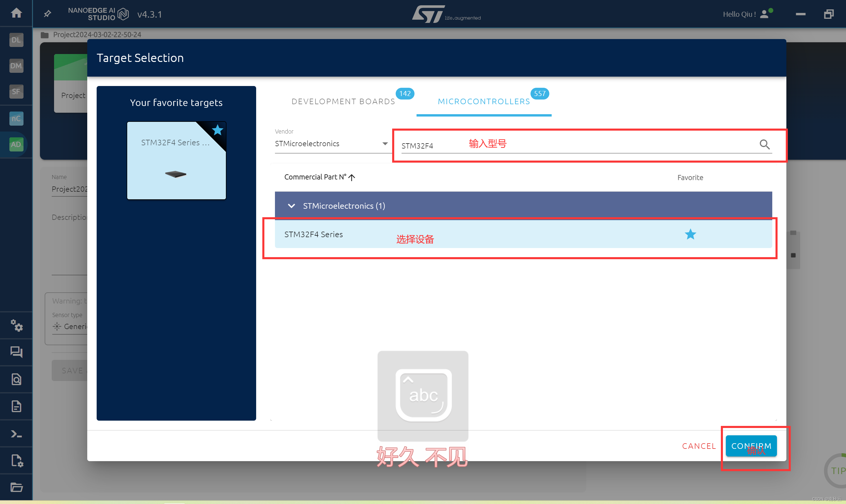Click the STM32F4 search input field
Viewport: 846px width, 504px height.
point(578,146)
